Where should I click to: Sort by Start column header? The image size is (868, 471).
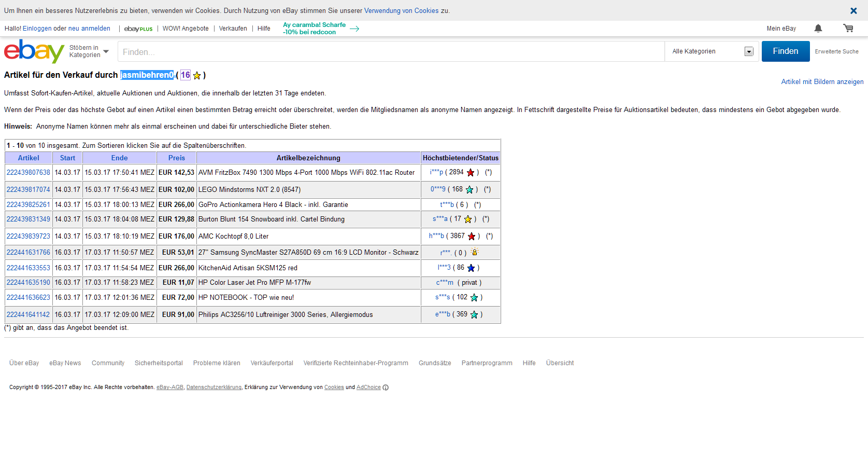(x=67, y=158)
